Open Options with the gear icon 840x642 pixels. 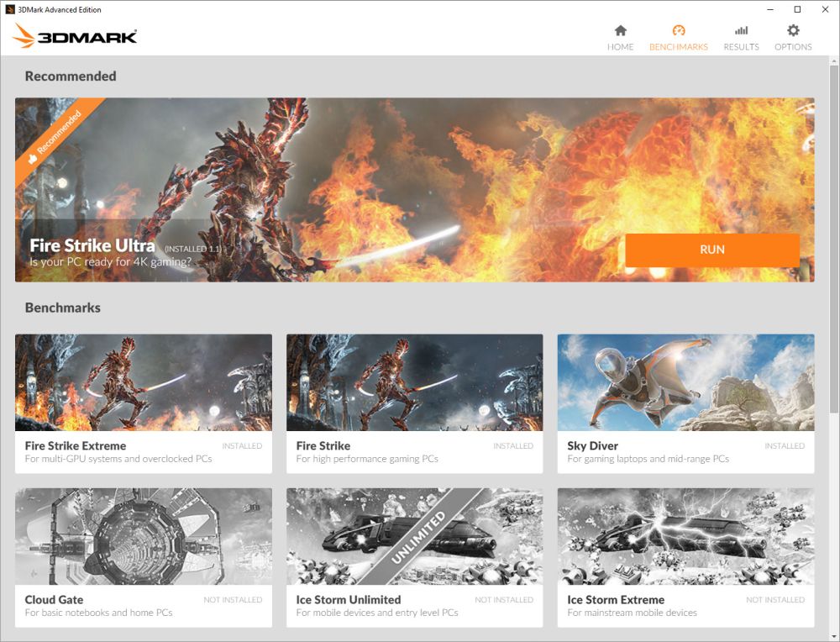(x=793, y=29)
